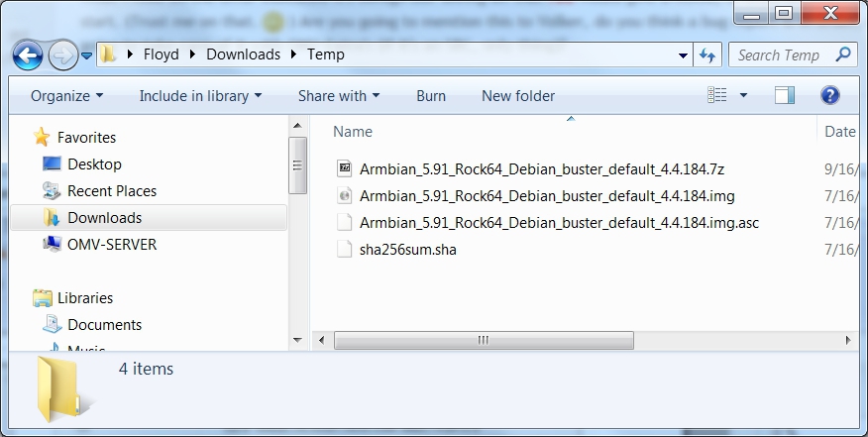The height and width of the screenshot is (437, 868).
Task: Toggle the preview pane icon
Action: [785, 96]
